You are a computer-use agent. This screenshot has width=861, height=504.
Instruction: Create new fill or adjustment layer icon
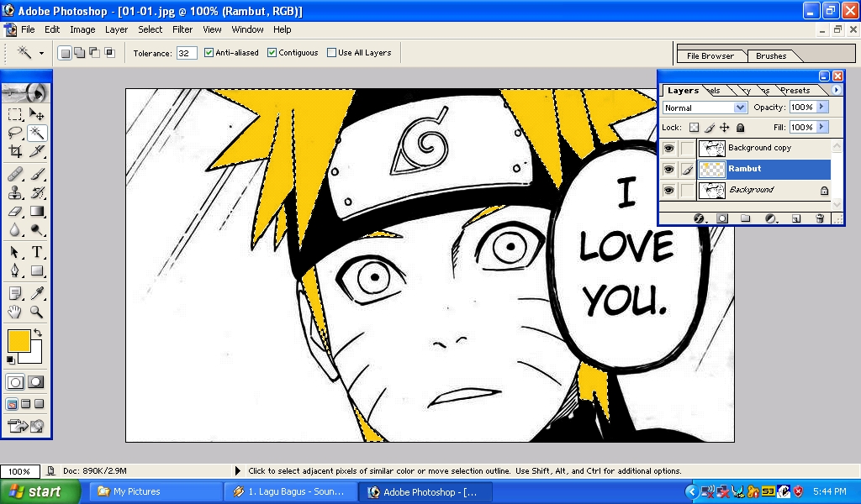(771, 218)
